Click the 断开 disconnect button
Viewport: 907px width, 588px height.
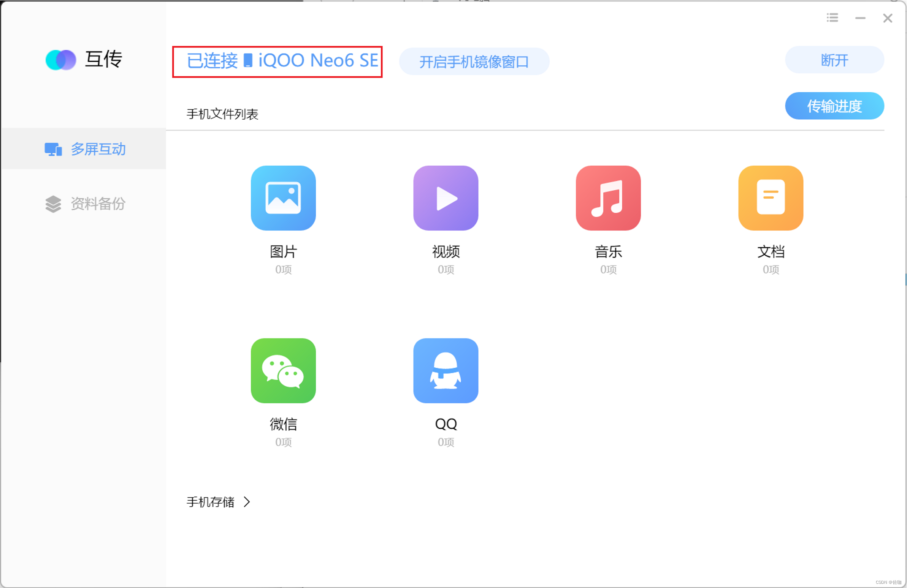click(835, 60)
